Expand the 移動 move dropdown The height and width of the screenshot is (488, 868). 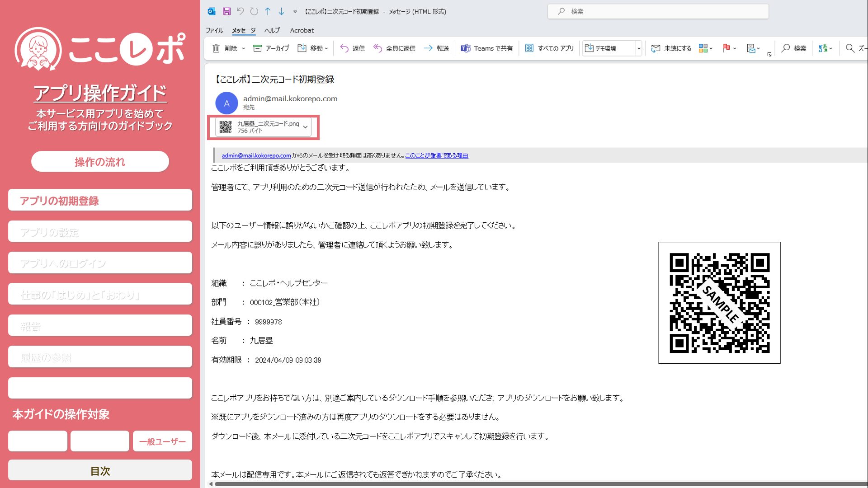pyautogui.click(x=326, y=49)
